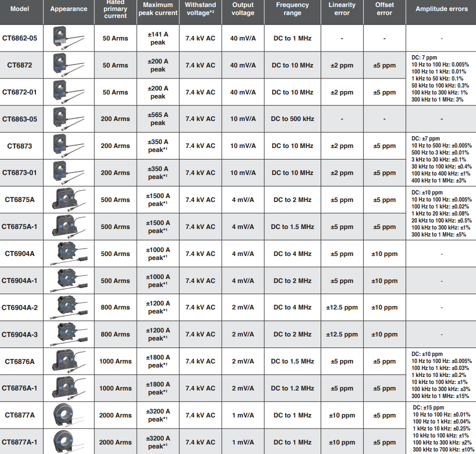View the CT6904A sensor thumbnail
The image size is (476, 454).
coord(68,253)
